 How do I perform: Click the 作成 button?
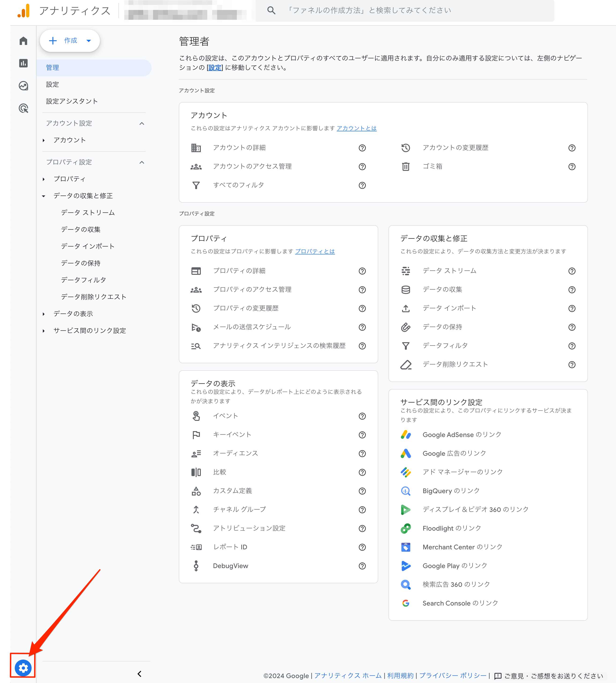pyautogui.click(x=70, y=41)
